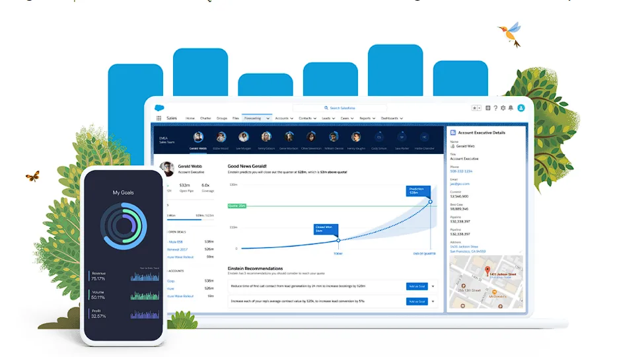Add 'Reduce time of first call' recommendation as goal
This screenshot has width=644, height=357.
point(417,286)
